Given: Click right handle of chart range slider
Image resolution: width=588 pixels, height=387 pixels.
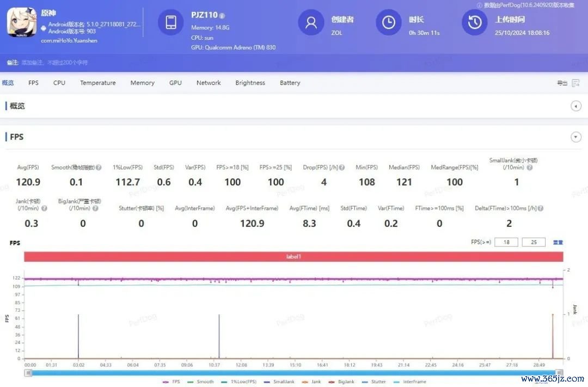Looking at the screenshot, I should point(559,373).
